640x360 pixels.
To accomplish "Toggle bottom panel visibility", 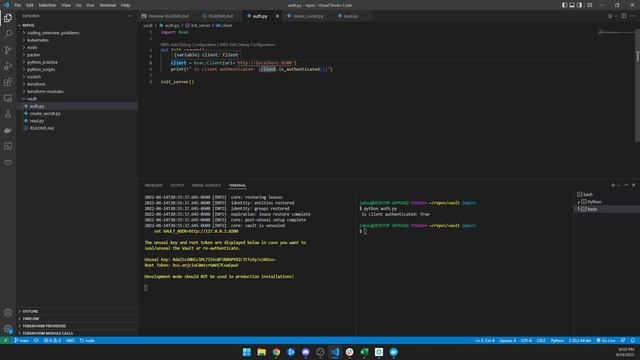I will (572, 5).
